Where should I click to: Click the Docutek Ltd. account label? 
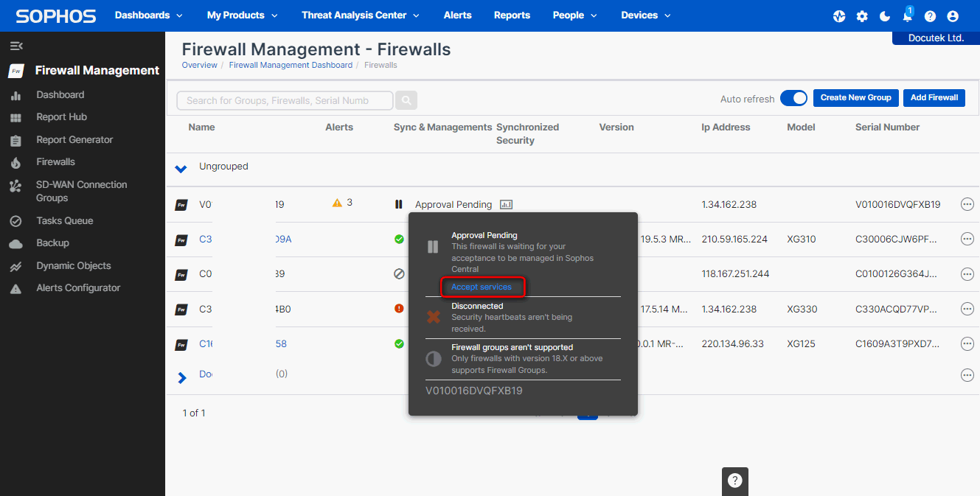tap(936, 38)
